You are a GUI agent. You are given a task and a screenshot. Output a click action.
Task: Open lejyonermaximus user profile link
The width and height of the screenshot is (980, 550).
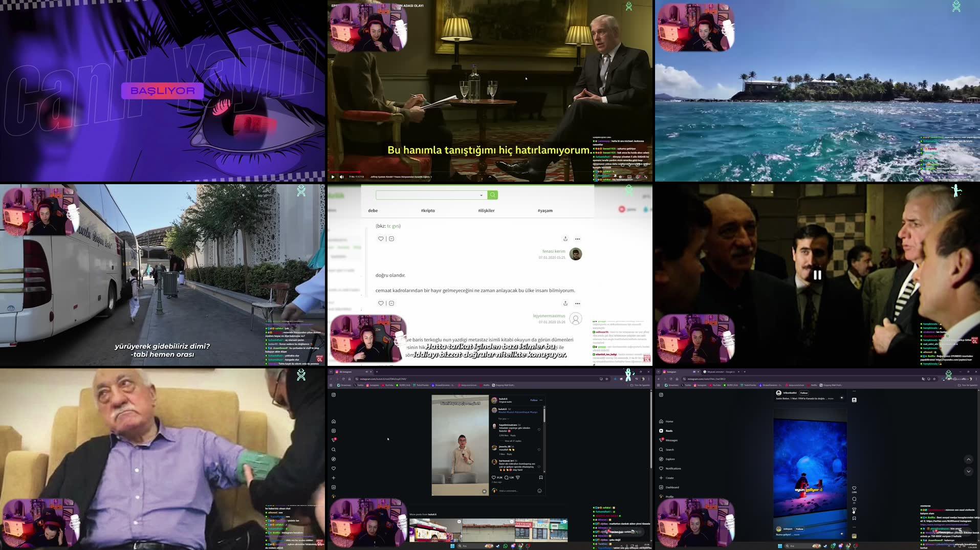point(549,316)
